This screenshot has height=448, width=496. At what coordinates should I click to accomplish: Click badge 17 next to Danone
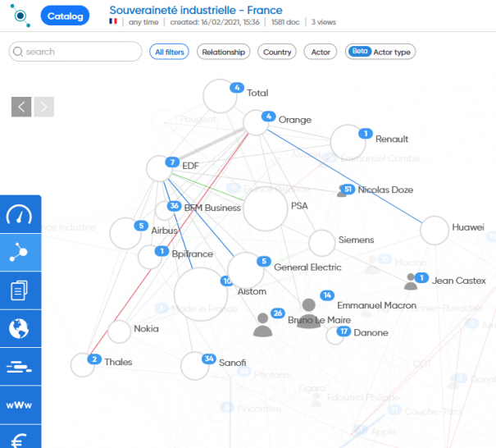pos(344,331)
